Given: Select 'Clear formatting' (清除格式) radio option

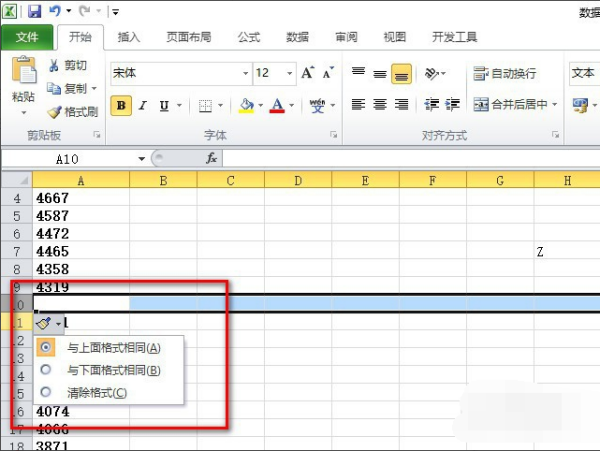Looking at the screenshot, I should tap(46, 392).
